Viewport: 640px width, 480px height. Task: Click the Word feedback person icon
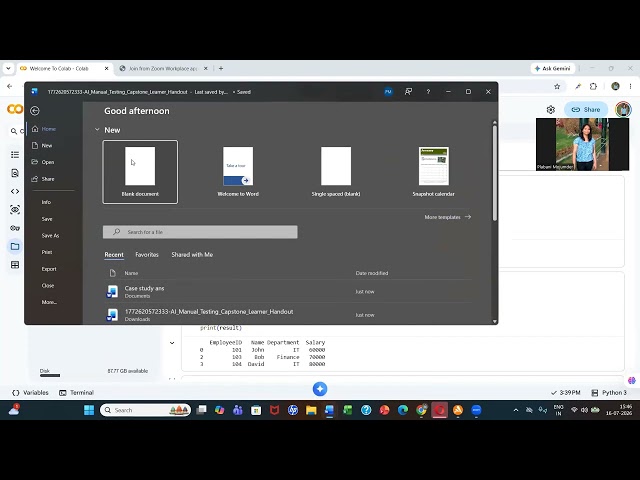408,92
